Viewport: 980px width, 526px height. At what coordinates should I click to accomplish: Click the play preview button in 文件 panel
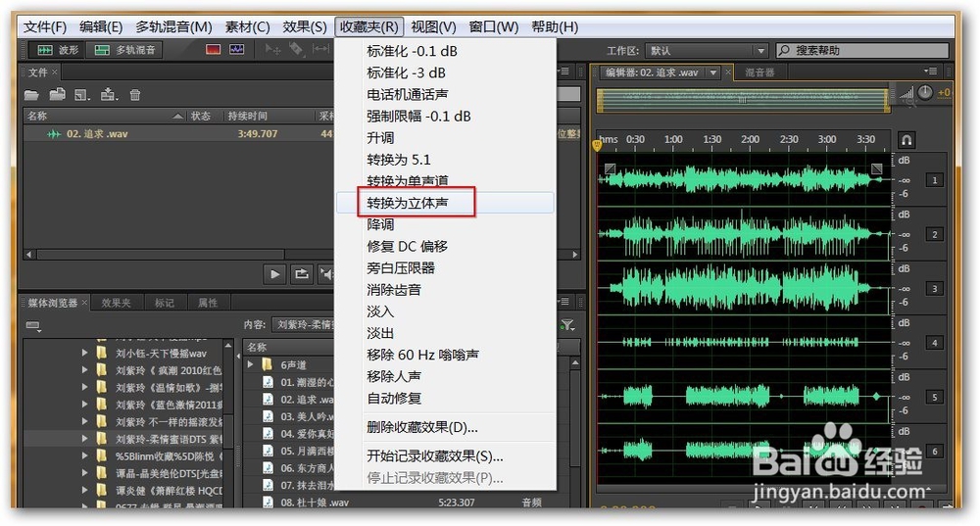[x=275, y=273]
